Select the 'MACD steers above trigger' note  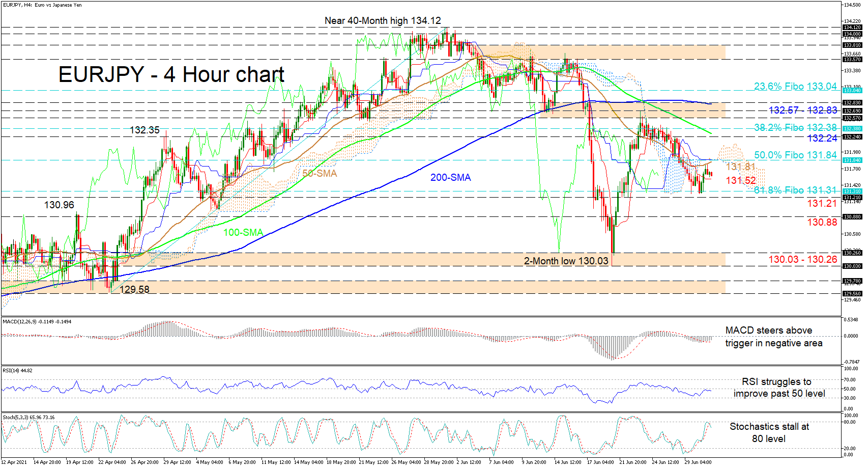(774, 337)
